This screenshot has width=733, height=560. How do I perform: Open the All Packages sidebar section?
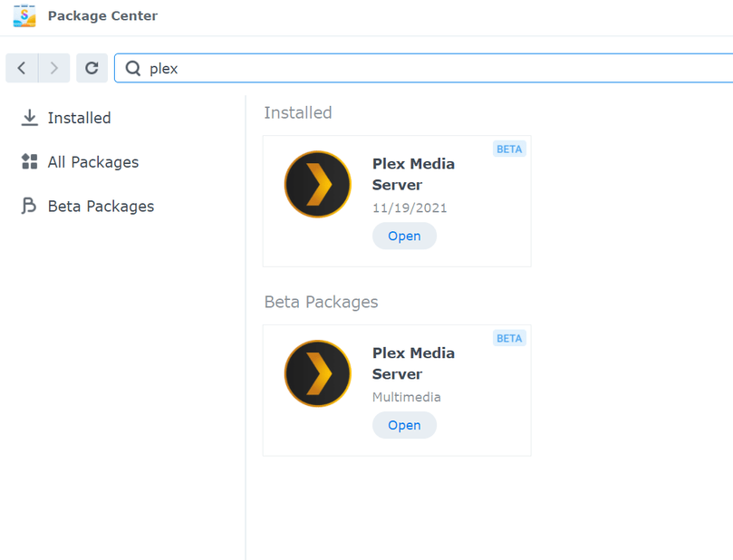(80, 162)
